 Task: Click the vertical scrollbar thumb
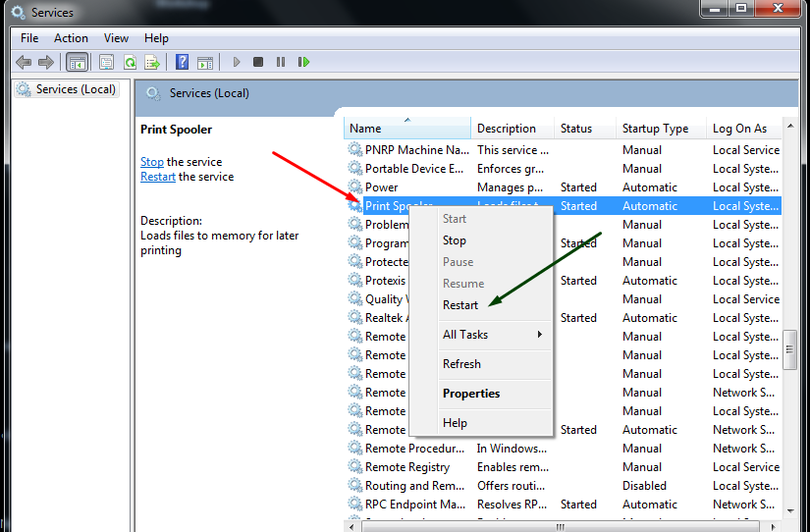click(x=789, y=349)
